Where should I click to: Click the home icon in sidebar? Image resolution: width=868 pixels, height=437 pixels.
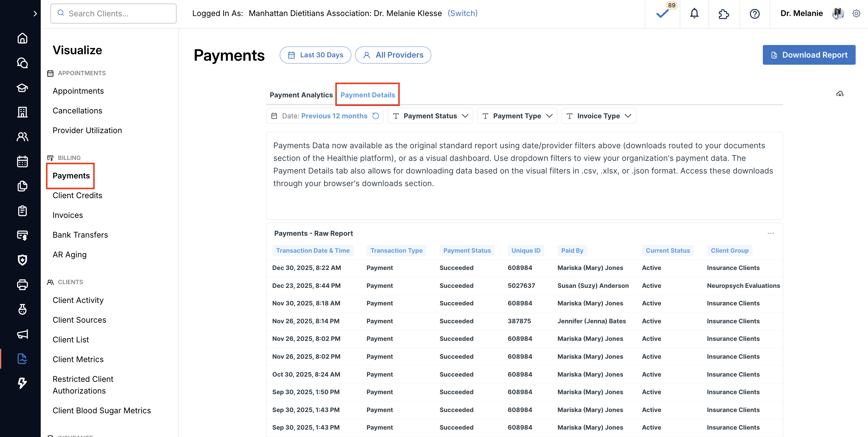[22, 38]
